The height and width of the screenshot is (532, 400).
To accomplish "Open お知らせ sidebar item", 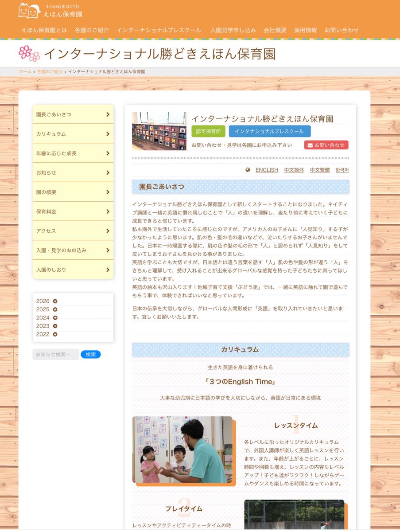I will (73, 172).
